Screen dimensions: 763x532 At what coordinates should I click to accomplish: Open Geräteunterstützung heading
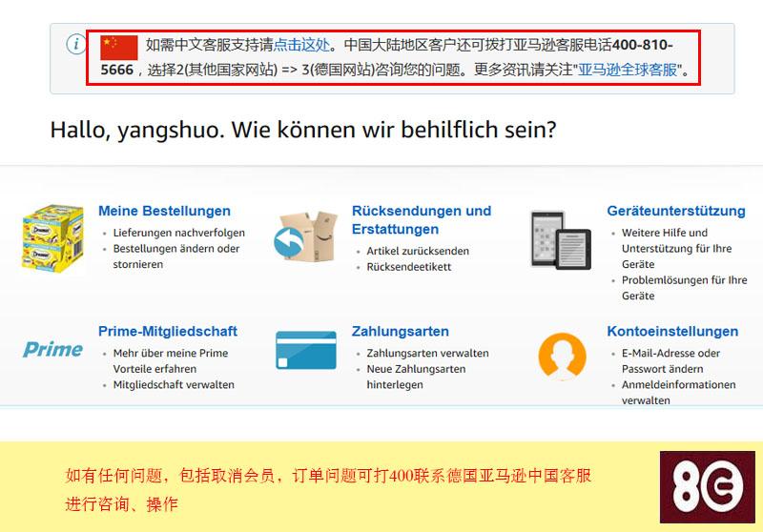click(x=676, y=211)
